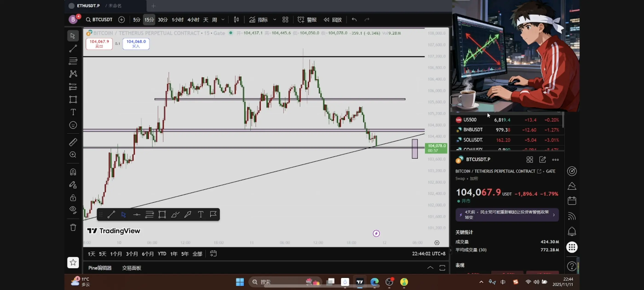Click the trash remove drawings icon

73,227
